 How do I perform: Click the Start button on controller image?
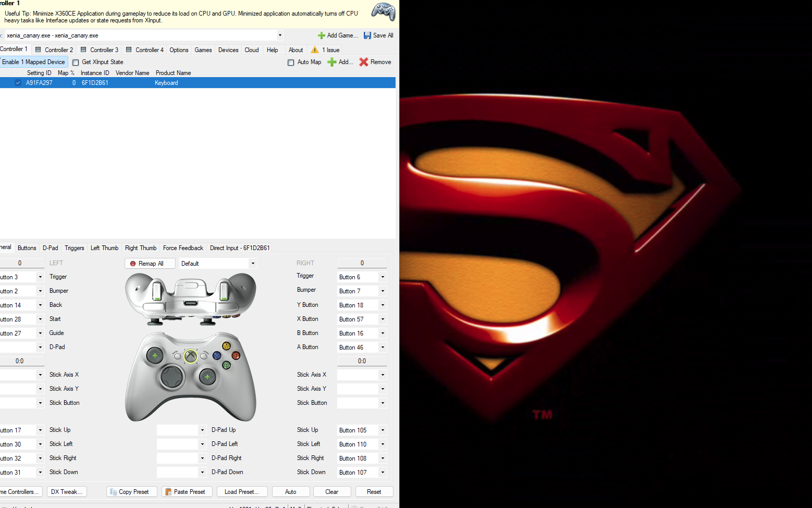[x=204, y=356]
